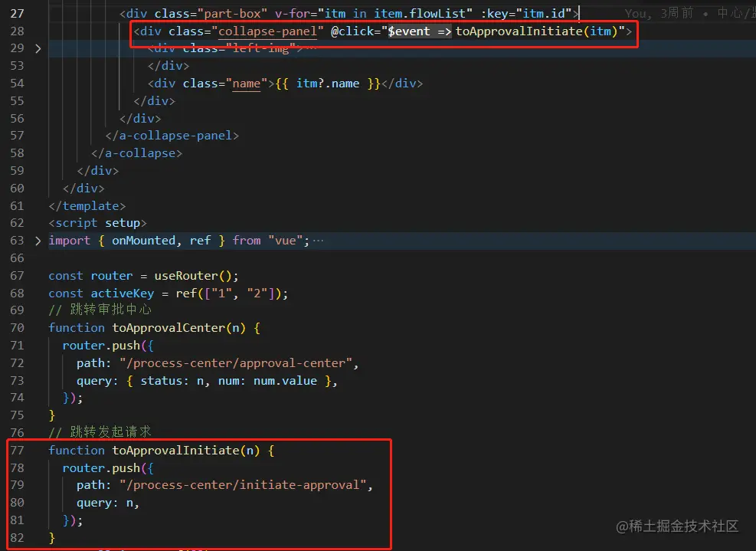Click the "vue" module string
Screen dimensions: 756x551
[x=286, y=241]
